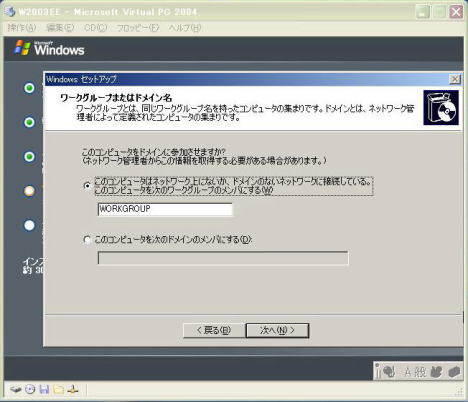Close the Windows セットアップ dialog
The width and height of the screenshot is (468, 402).
pos(455,79)
